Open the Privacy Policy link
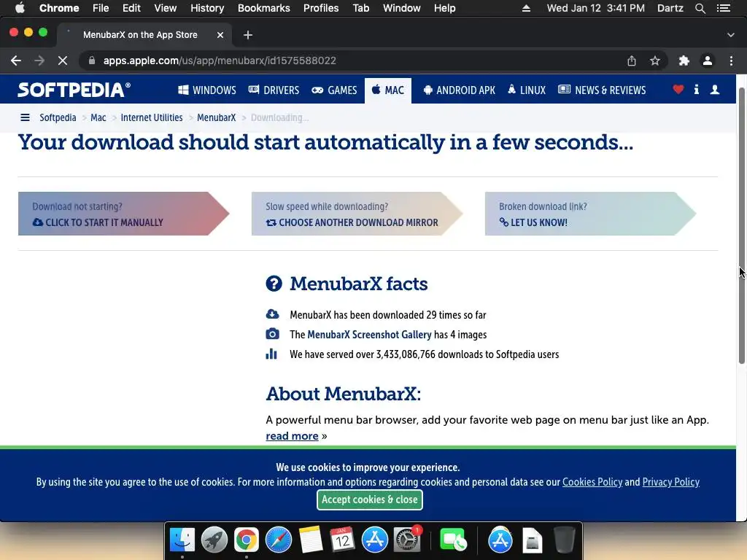Image resolution: width=747 pixels, height=560 pixels. point(671,482)
